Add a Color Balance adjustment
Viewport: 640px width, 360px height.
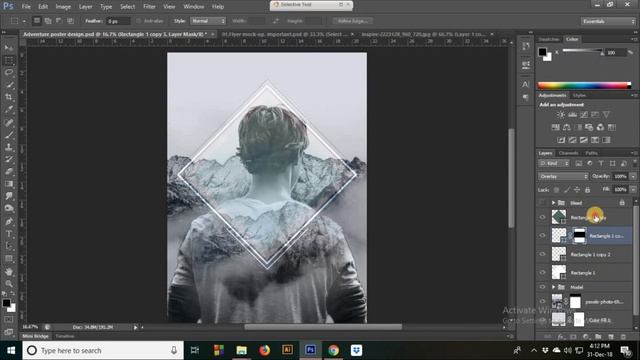(x=567, y=127)
